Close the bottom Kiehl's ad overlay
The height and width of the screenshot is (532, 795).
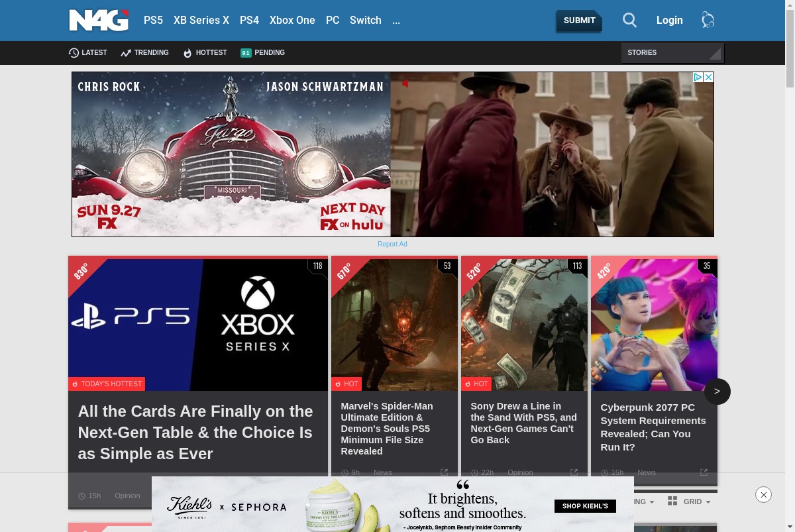pos(763,494)
